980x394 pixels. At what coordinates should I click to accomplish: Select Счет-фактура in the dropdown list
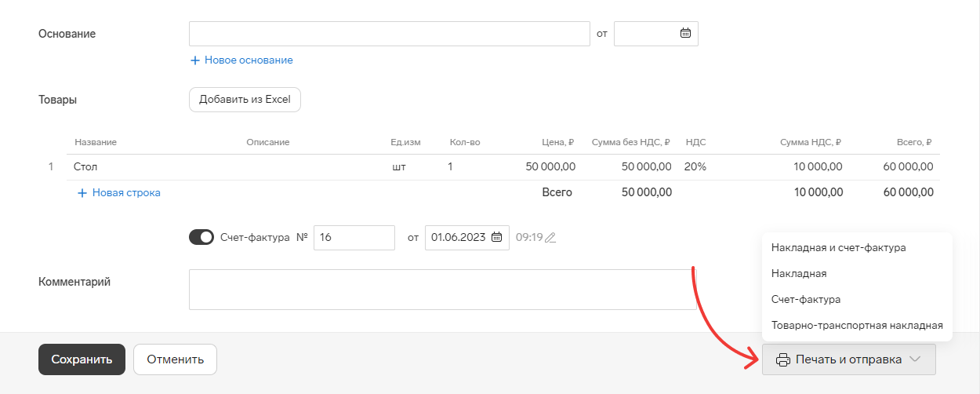click(806, 299)
